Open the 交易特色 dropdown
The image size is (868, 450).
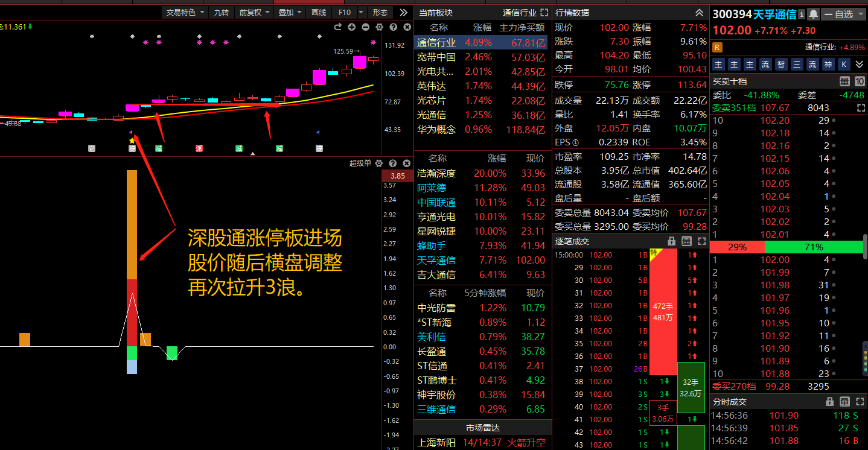point(185,12)
